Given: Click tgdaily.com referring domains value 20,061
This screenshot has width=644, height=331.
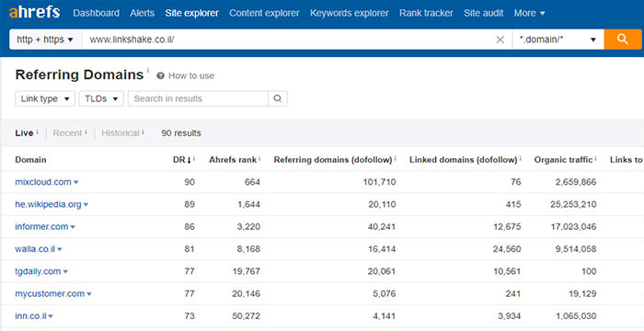Looking at the screenshot, I should coord(382,271).
